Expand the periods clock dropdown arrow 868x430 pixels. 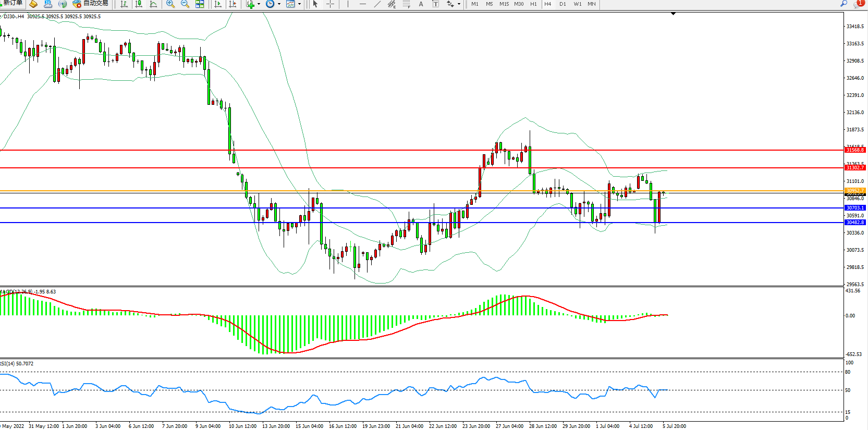click(279, 4)
